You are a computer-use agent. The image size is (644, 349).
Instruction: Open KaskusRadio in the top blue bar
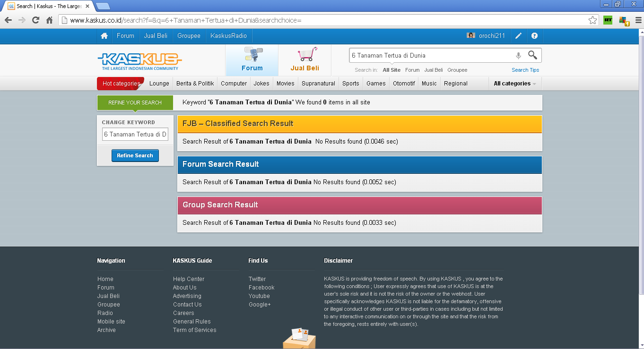click(x=229, y=36)
